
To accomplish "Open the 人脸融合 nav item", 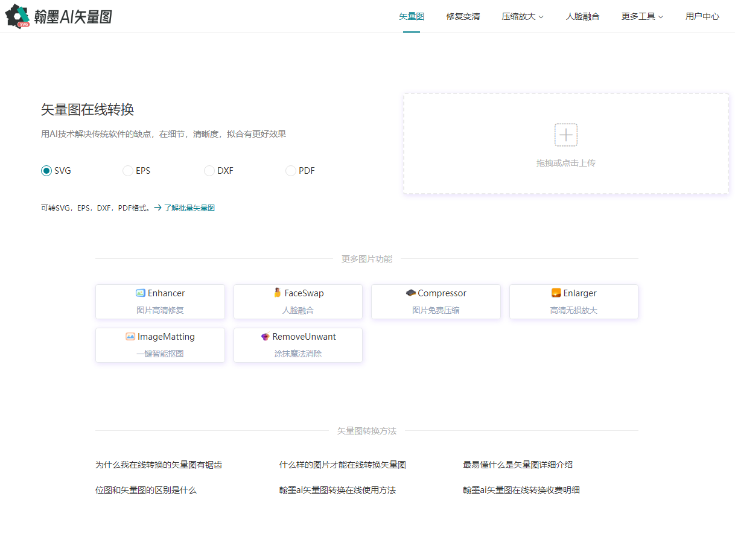I will [582, 16].
